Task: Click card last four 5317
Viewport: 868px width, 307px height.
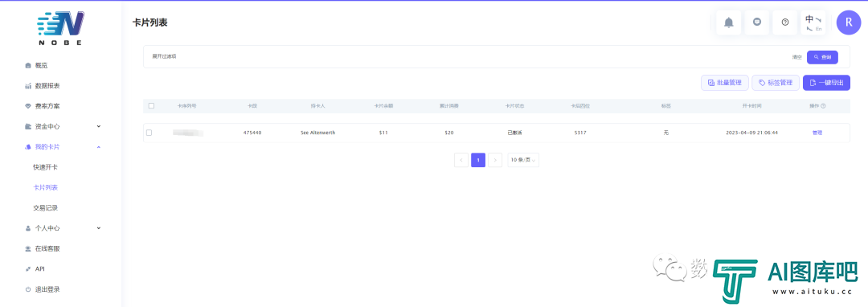Action: coord(580,133)
